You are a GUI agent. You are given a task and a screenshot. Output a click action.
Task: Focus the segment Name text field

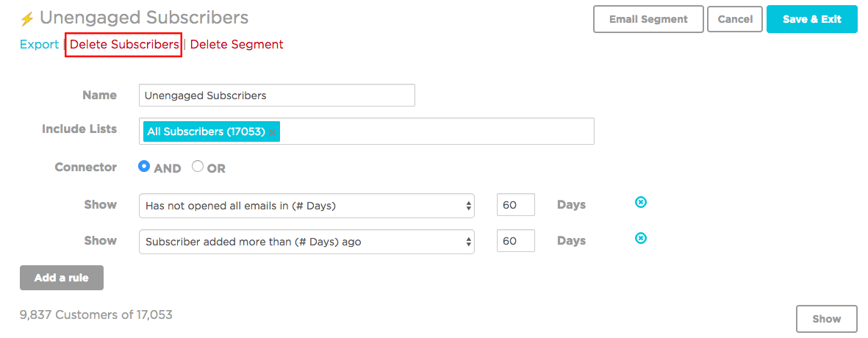pos(276,96)
